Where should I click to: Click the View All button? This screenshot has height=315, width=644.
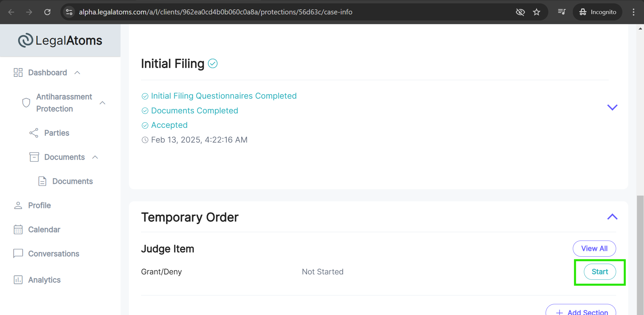pyautogui.click(x=594, y=249)
